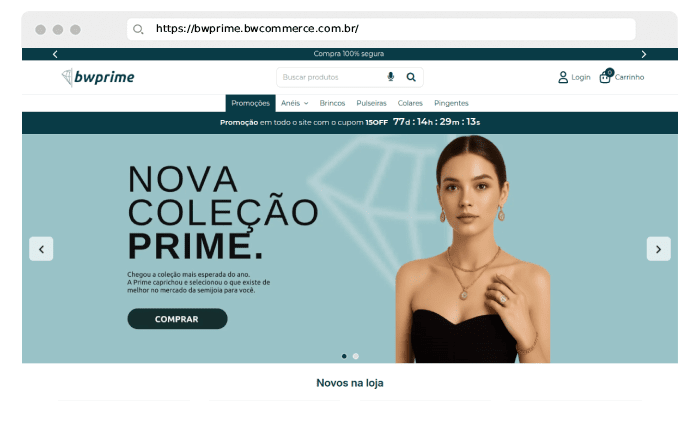Go to the previous banner slide
699x432 pixels.
click(41, 249)
